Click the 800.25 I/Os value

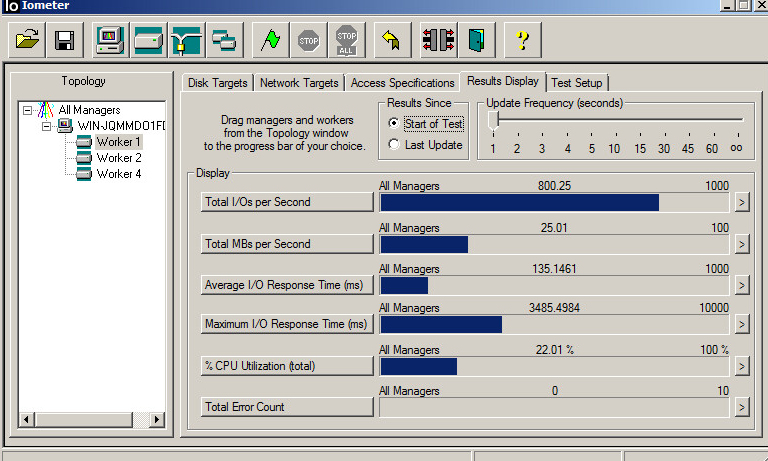pos(554,186)
